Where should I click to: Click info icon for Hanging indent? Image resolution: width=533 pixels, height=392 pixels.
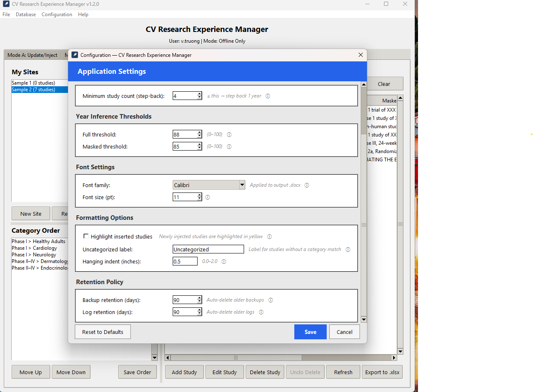click(x=224, y=261)
